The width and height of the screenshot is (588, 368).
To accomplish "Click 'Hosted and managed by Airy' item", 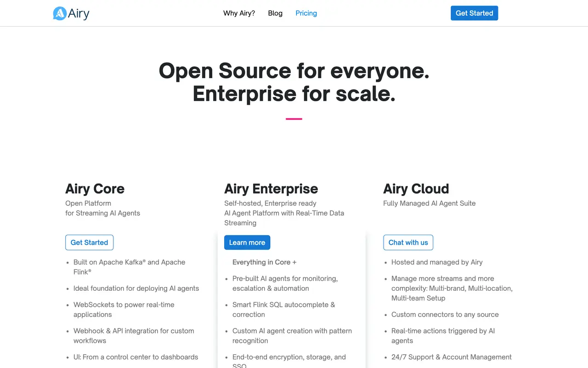I will (437, 262).
